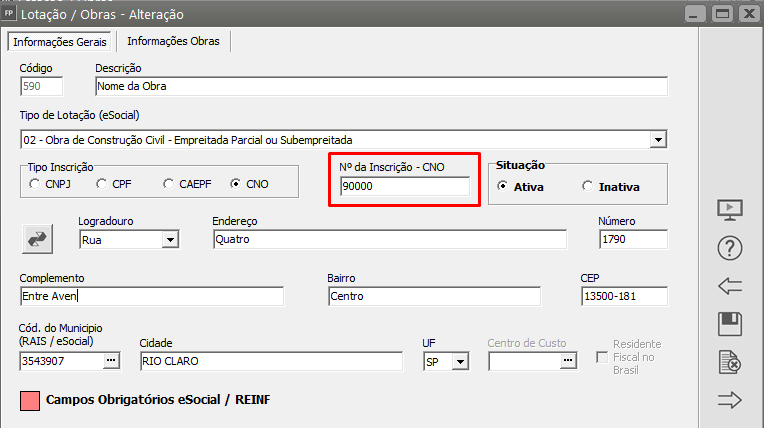
Task: Switch to the Informações Obras tab
Action: point(173,41)
